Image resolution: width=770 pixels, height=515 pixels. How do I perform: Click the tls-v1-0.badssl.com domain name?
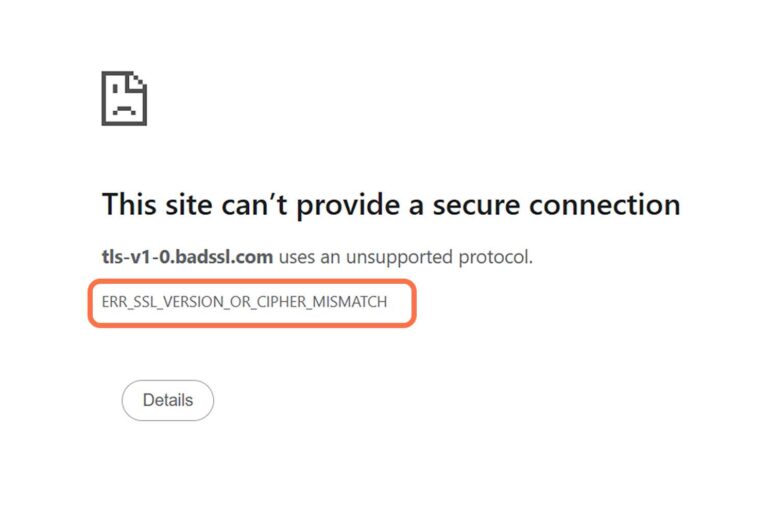click(187, 257)
